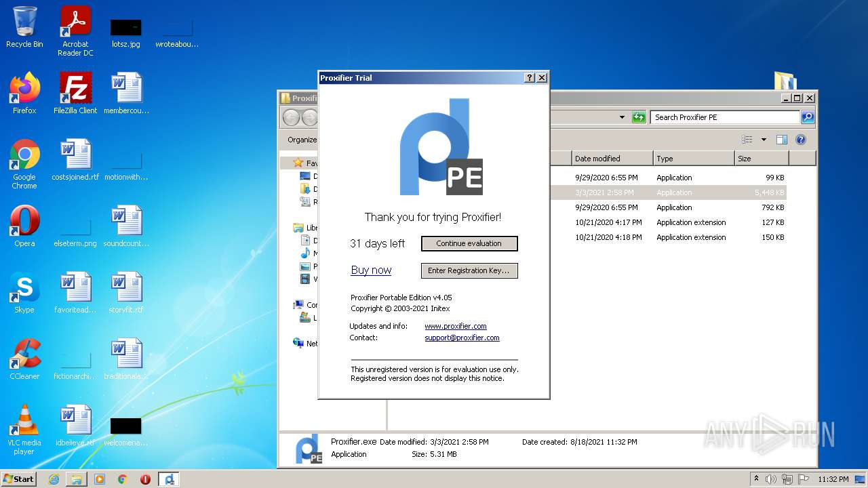Click Continue evaluation button
The width and height of the screenshot is (868, 488).
coord(469,243)
